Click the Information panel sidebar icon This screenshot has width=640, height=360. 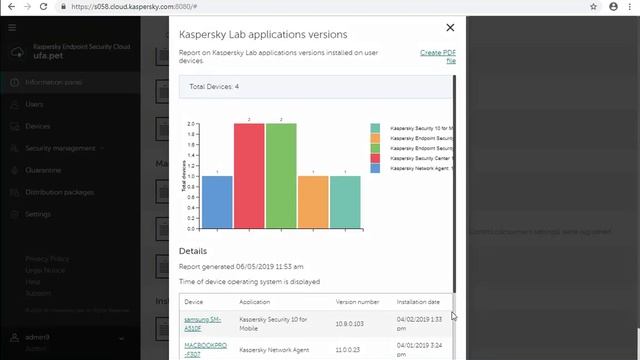(15, 82)
